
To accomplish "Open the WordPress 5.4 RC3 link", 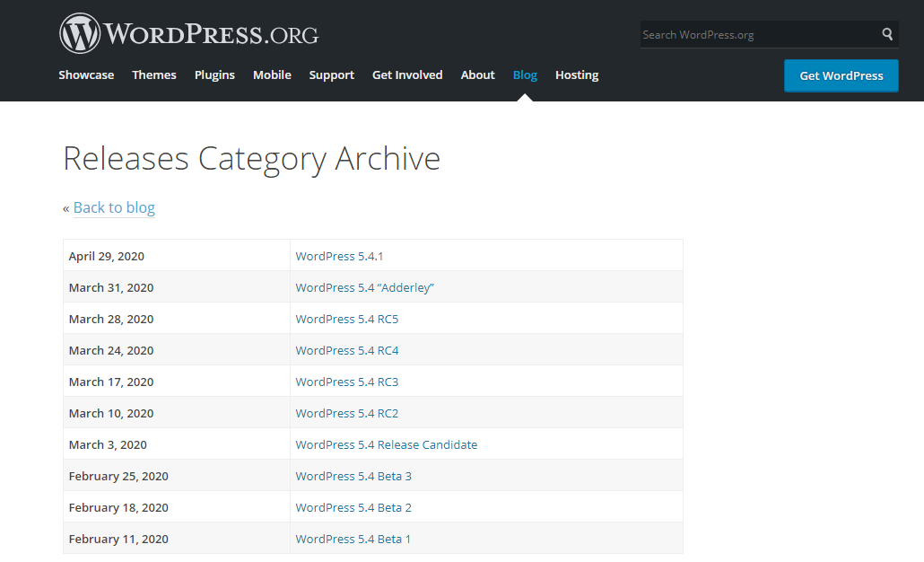I will 346,382.
